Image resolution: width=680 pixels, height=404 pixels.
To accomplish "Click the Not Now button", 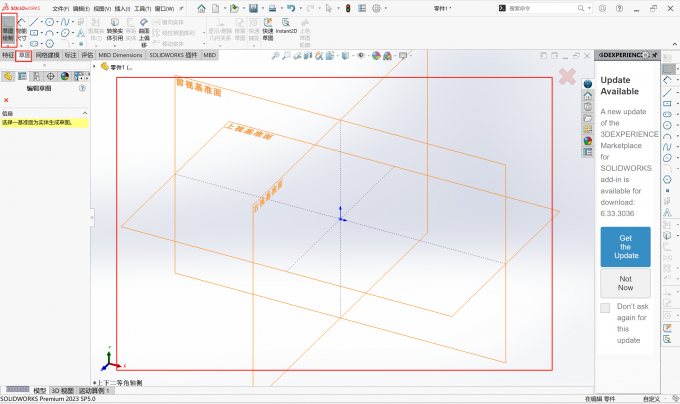I will (625, 283).
